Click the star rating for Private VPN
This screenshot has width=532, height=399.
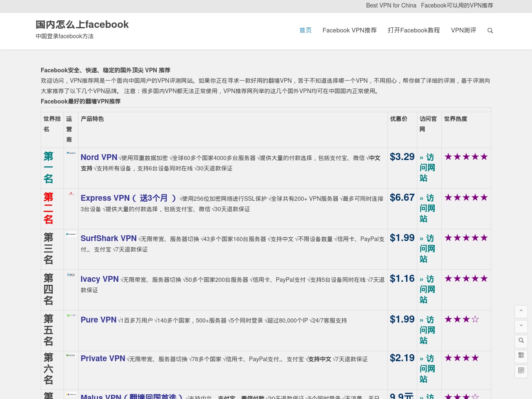click(x=462, y=358)
